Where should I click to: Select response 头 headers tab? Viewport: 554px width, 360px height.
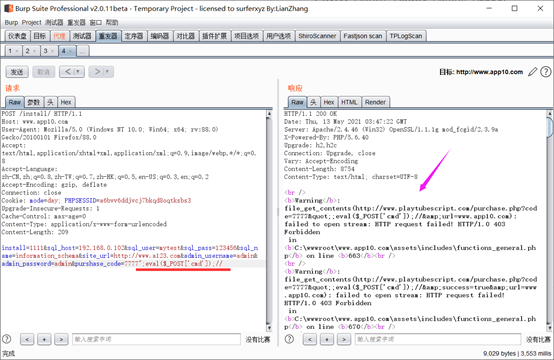tap(313, 102)
